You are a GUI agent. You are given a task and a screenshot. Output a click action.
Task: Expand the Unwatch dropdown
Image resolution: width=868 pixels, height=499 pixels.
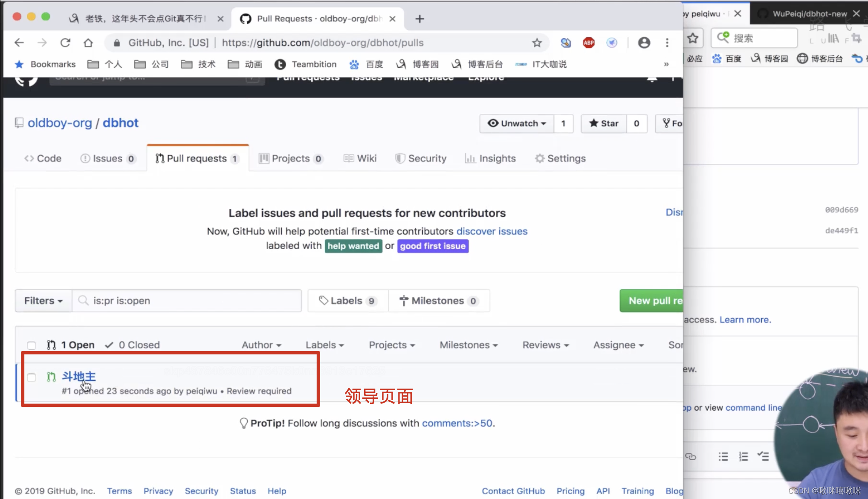(517, 124)
